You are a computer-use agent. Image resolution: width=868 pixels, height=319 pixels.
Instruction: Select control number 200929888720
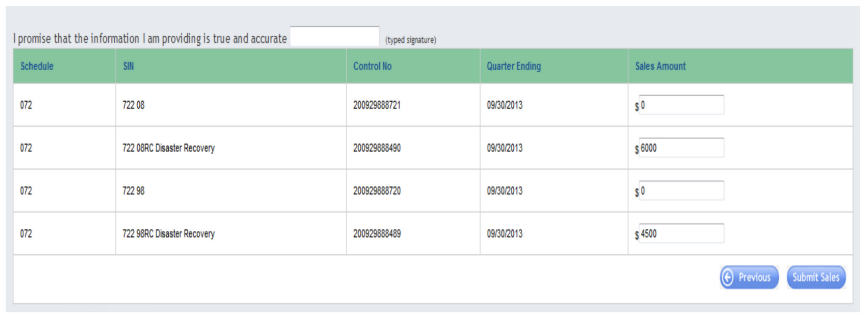pos(377,191)
